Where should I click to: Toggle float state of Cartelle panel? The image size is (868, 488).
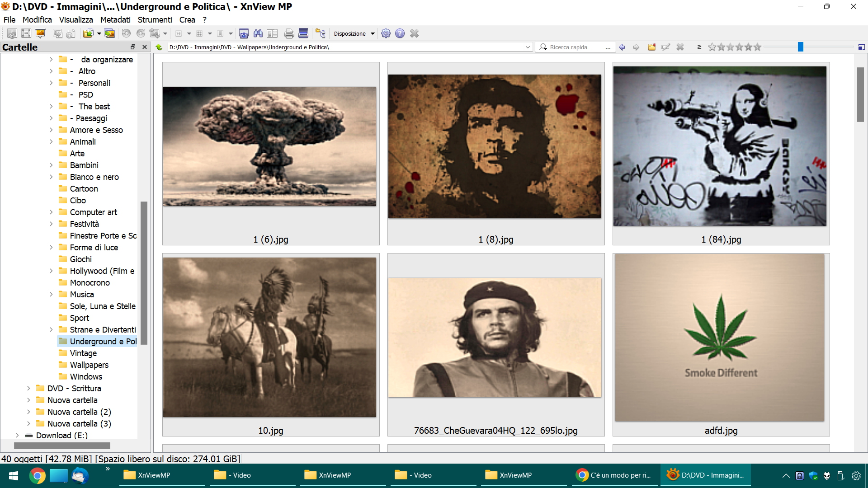tap(133, 47)
